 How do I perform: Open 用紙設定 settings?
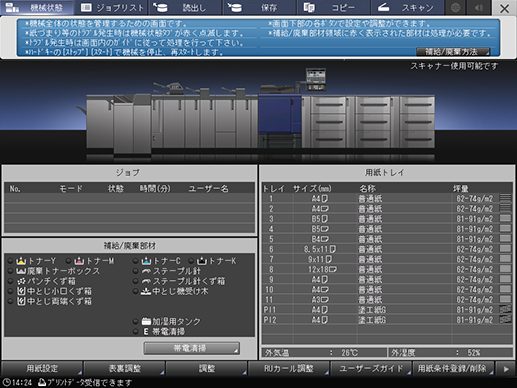(x=42, y=368)
